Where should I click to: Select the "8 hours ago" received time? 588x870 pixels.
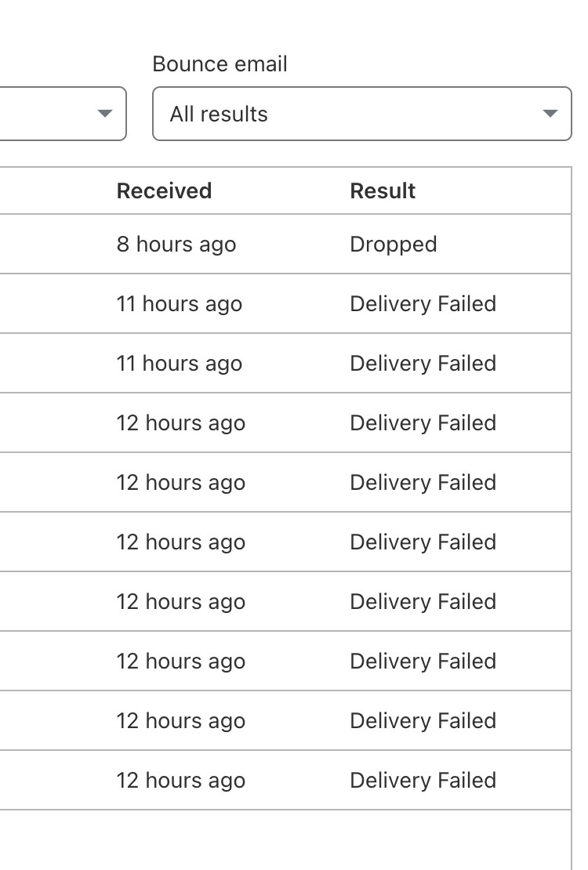tap(176, 244)
